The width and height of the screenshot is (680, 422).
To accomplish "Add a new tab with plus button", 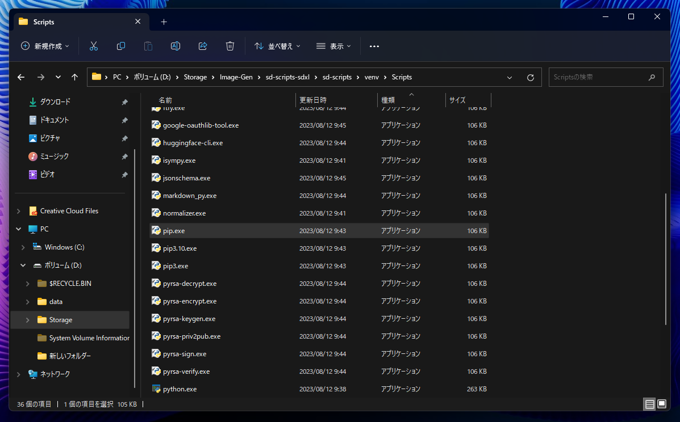I will tap(164, 21).
